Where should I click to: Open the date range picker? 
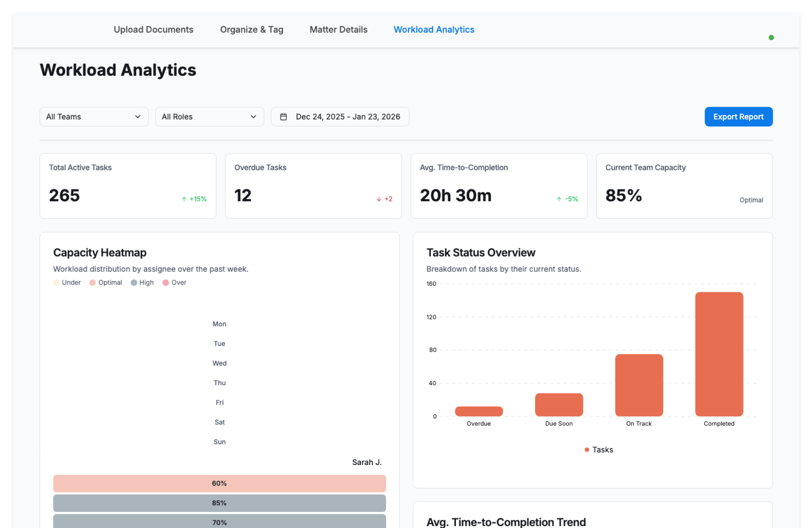340,117
